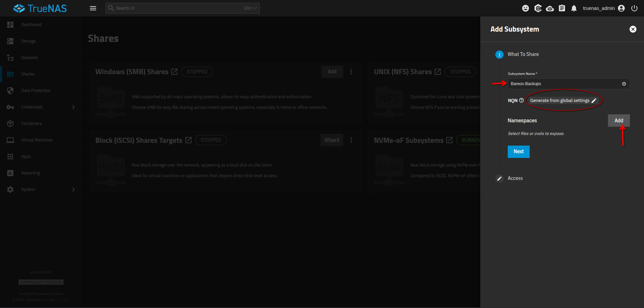Open the UNIX (NFS) Shares external link icon
Screen dimensions: 644x308
tap(438, 72)
